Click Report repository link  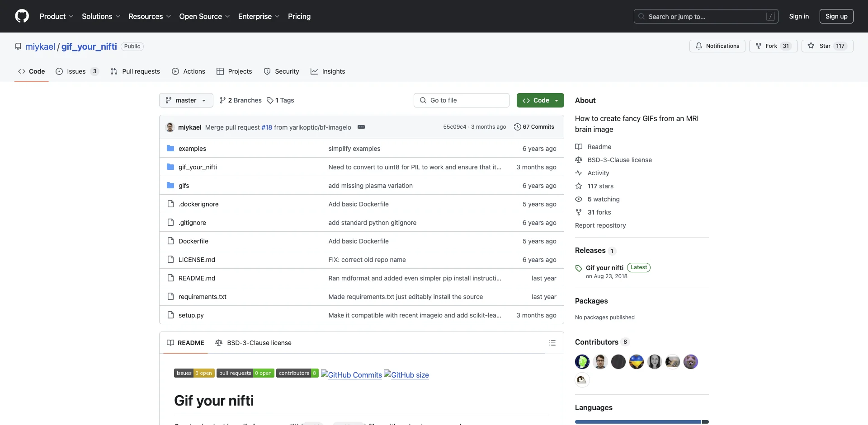[x=600, y=225]
